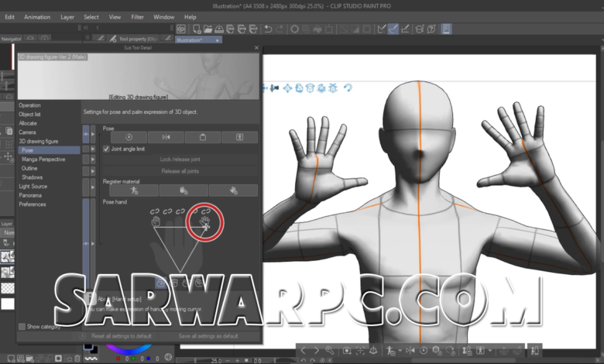Click the Undo arrow in command bar
The width and height of the screenshot is (604, 364).
268,29
